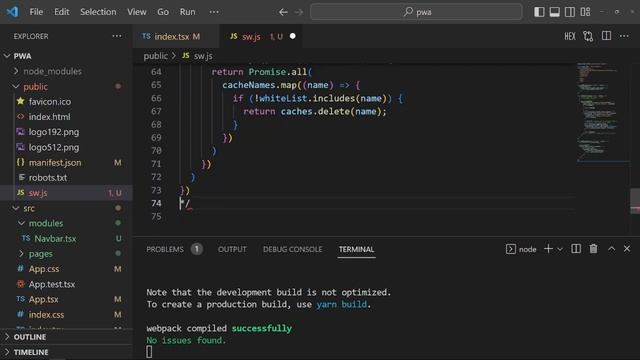Screen dimensions: 640x360
Task: Open robots.txt in the explorer
Action: pyautogui.click(x=66, y=178)
